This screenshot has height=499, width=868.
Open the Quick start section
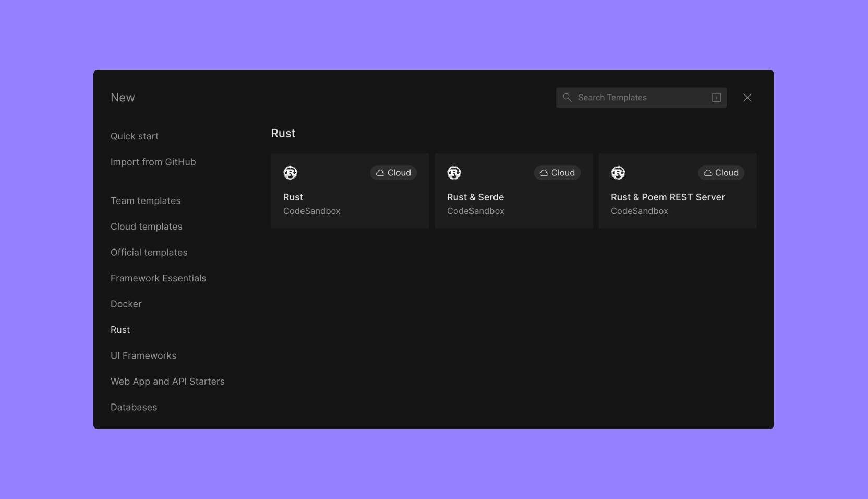135,136
